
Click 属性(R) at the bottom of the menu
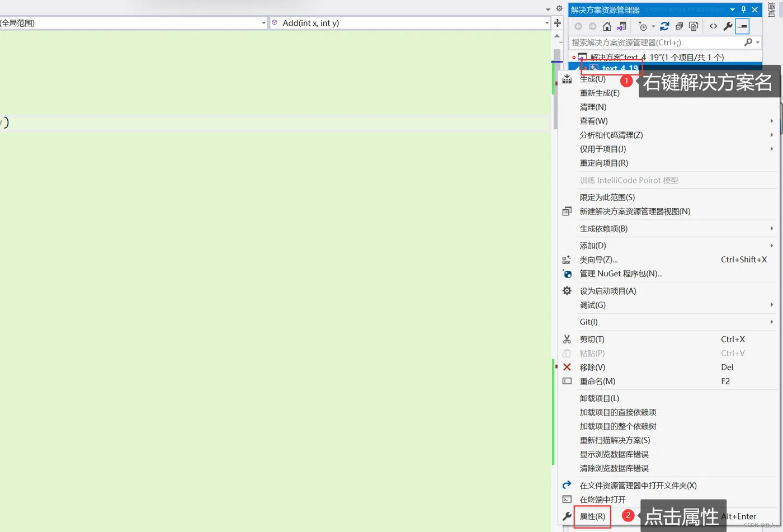(x=592, y=516)
